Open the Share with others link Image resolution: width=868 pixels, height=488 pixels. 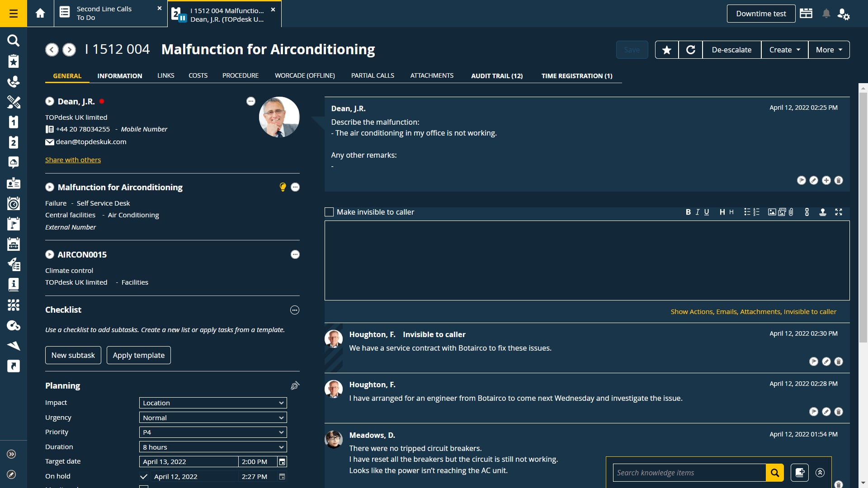pos(73,160)
